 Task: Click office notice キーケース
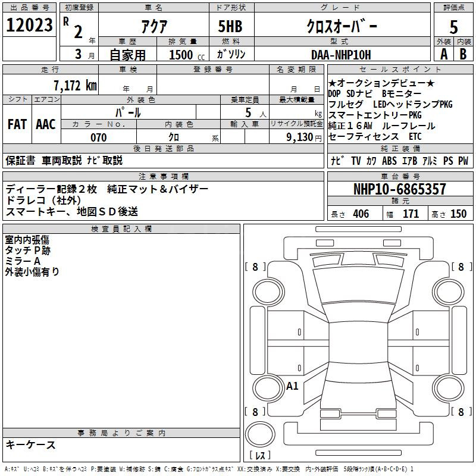(x=30, y=445)
